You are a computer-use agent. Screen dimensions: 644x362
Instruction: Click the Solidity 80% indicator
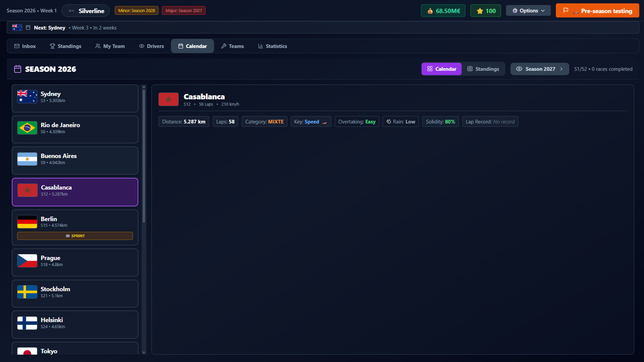(x=440, y=121)
